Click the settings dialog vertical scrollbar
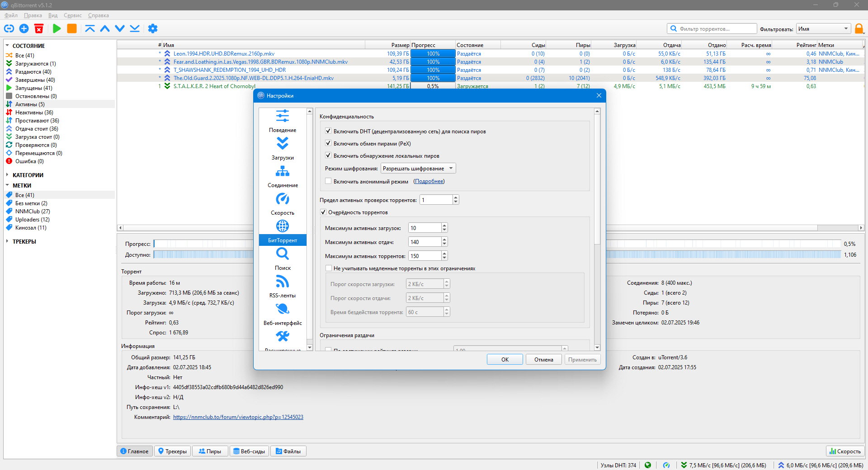The width and height of the screenshot is (868, 470). [597, 229]
